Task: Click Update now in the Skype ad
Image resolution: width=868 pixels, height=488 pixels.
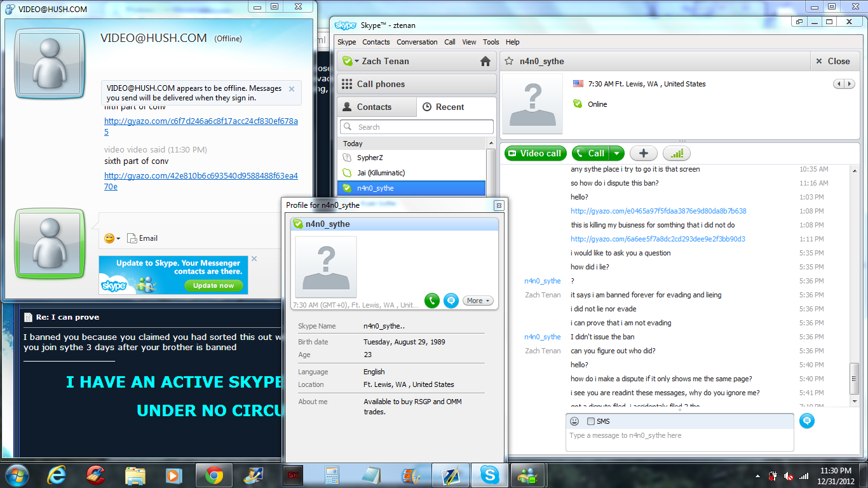Action: (214, 285)
